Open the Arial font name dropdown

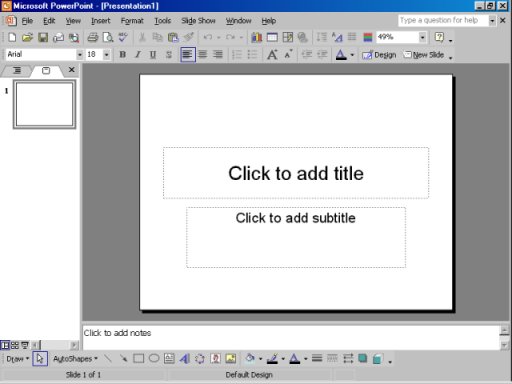pyautogui.click(x=80, y=55)
